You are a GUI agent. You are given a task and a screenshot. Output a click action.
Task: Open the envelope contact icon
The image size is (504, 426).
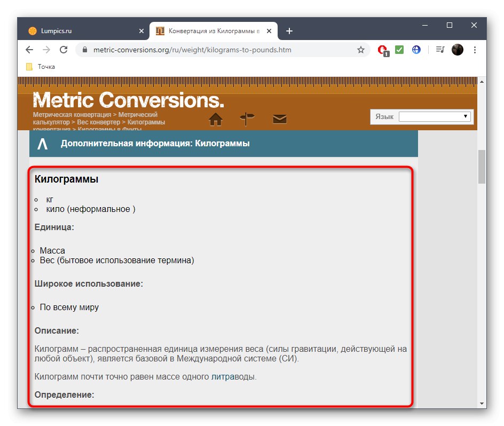tap(280, 119)
